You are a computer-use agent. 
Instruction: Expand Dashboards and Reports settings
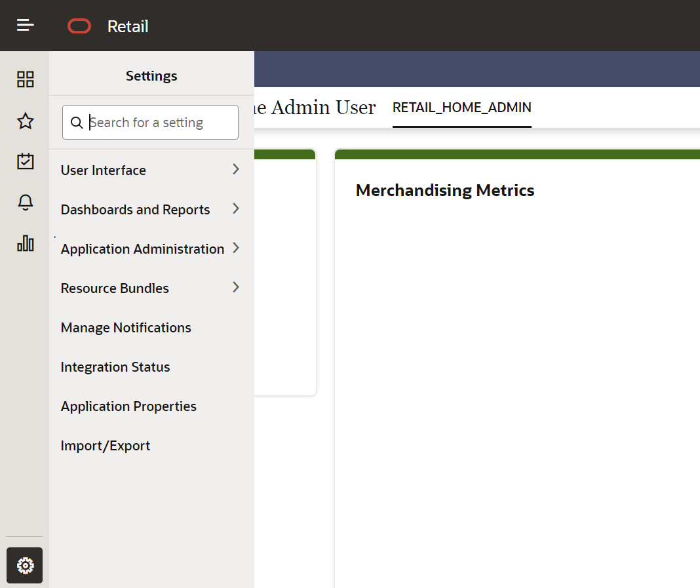(135, 209)
